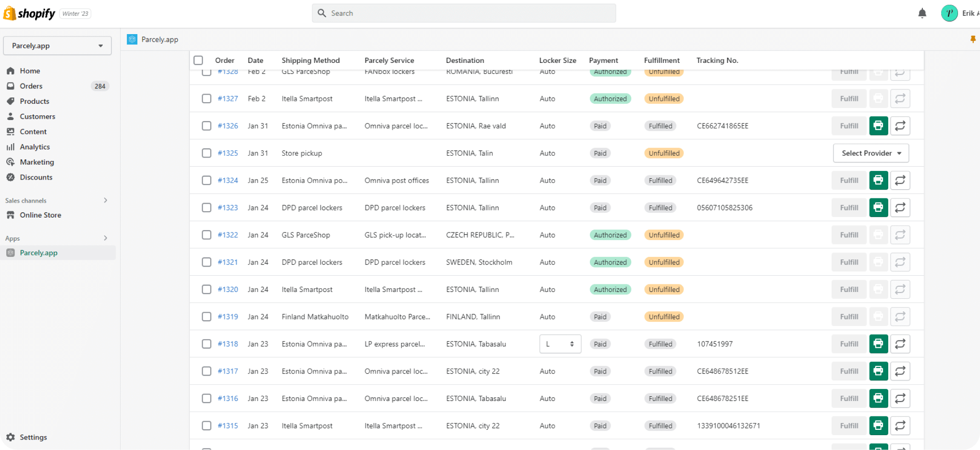Click the Online Store storefront icon

[11, 215]
